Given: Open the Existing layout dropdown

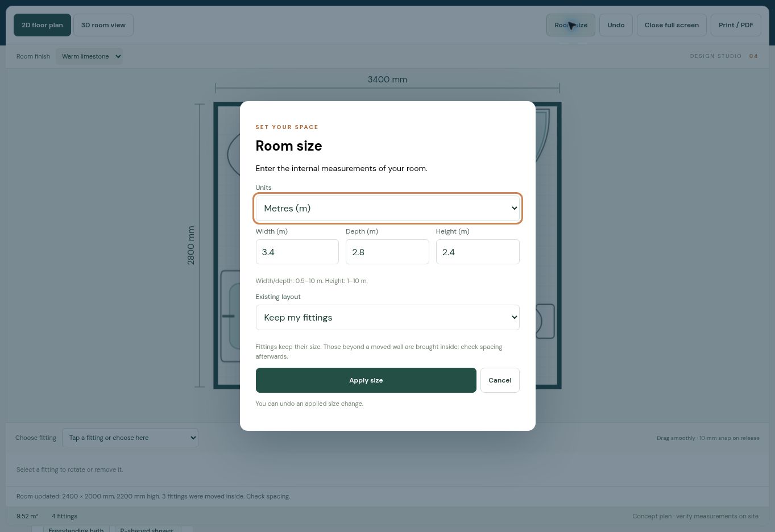Looking at the screenshot, I should (x=387, y=317).
